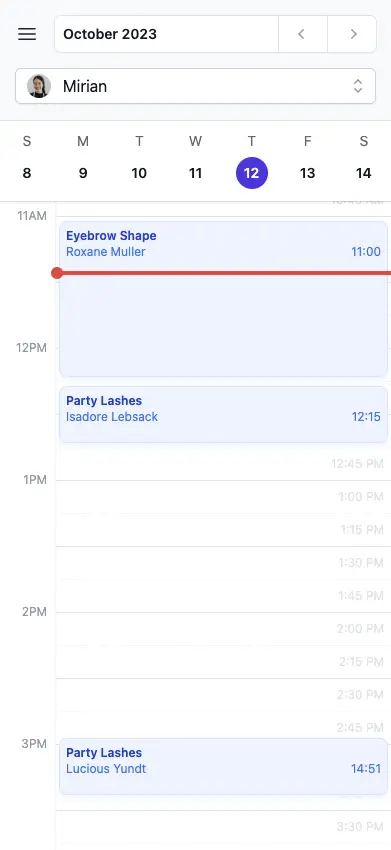Click Mirian's avatar photo
391x850 pixels.
(39, 86)
